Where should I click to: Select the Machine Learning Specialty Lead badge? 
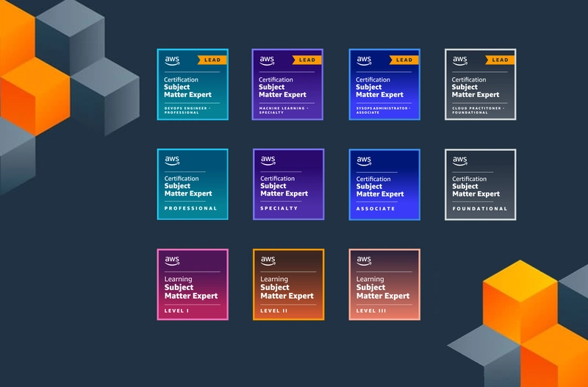[x=288, y=85]
